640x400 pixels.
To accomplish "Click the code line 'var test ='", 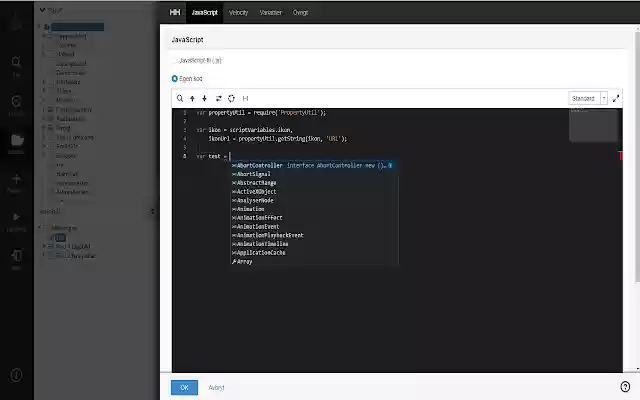I will [x=211, y=156].
